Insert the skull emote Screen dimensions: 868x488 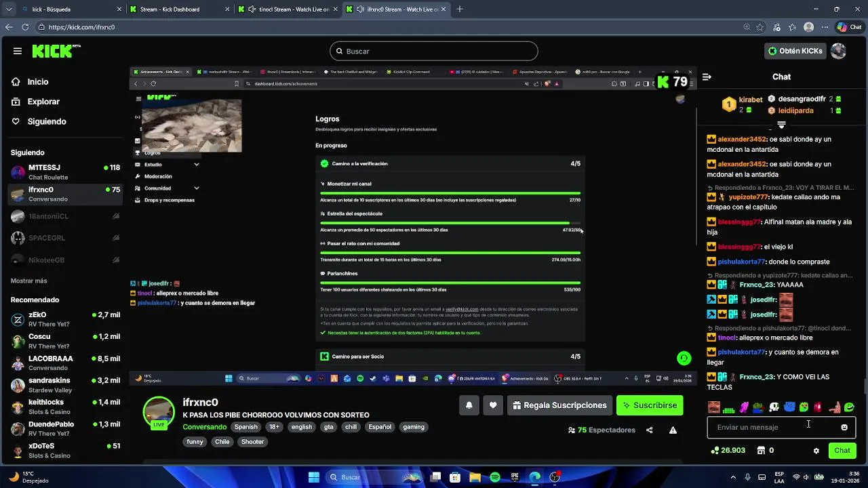(x=774, y=407)
